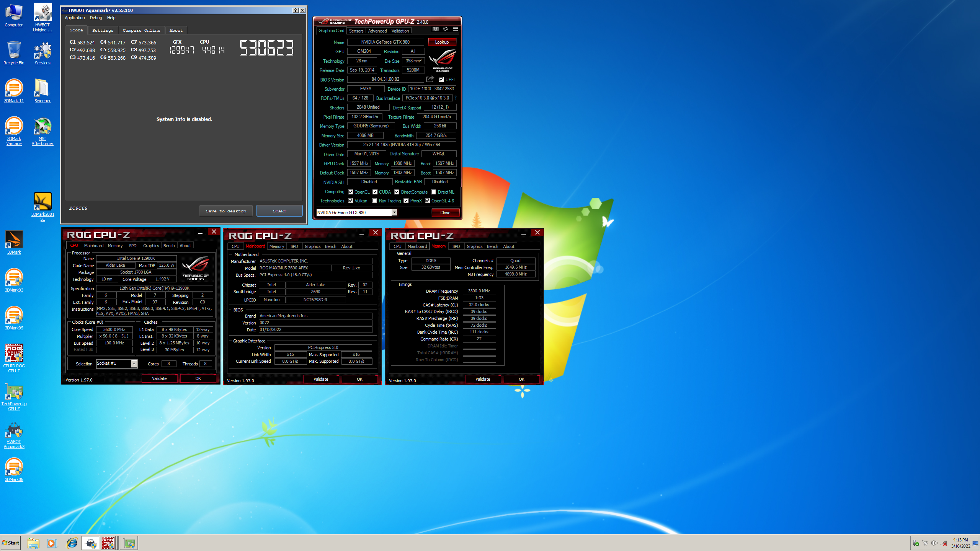The image size is (980, 551).
Task: Open GPU-Z hamburger menu icon
Action: (x=455, y=29)
